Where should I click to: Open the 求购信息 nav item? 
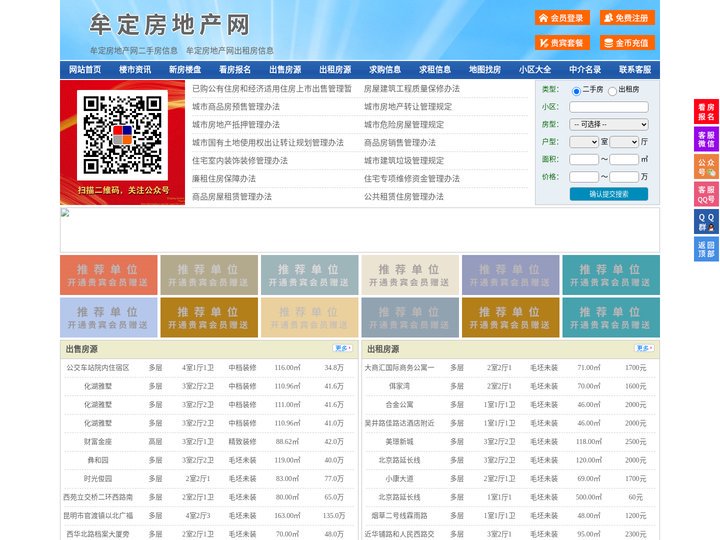(385, 70)
